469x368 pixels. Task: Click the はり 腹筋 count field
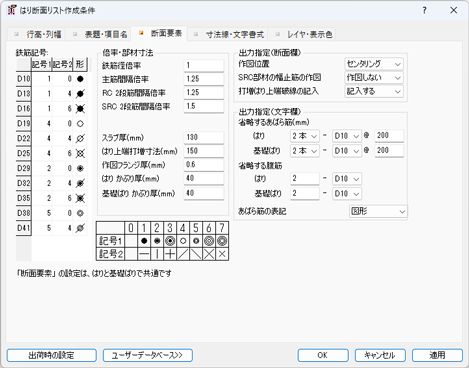[305, 179]
